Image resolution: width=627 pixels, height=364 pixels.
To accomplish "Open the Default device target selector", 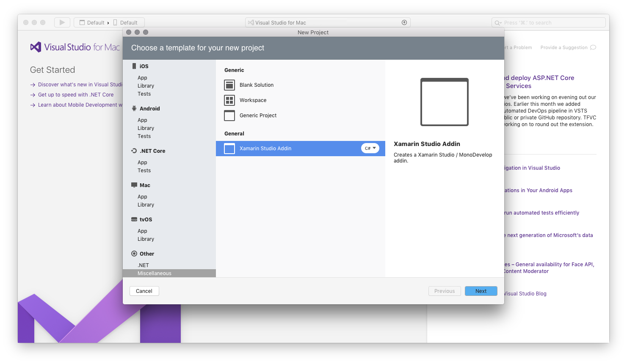I will click(x=126, y=23).
